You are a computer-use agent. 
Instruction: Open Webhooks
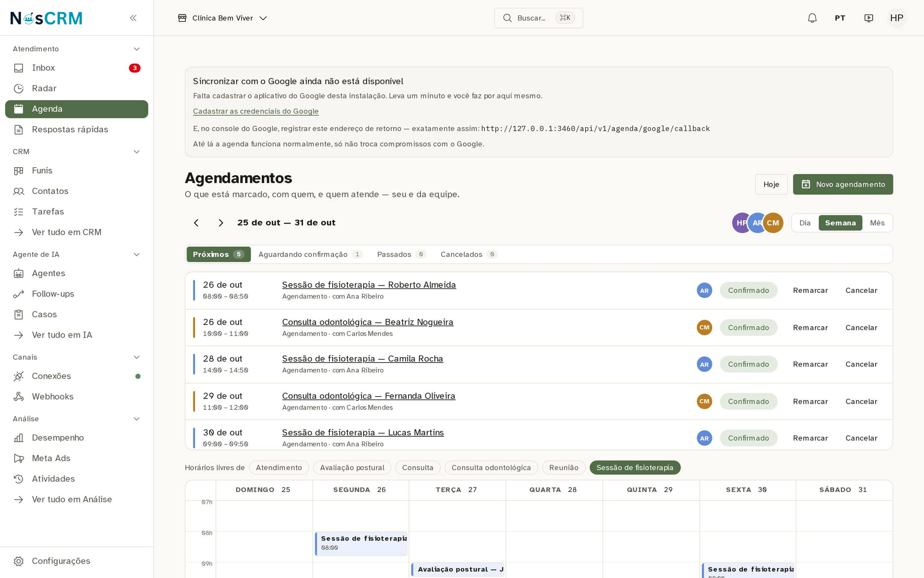[x=77, y=396]
